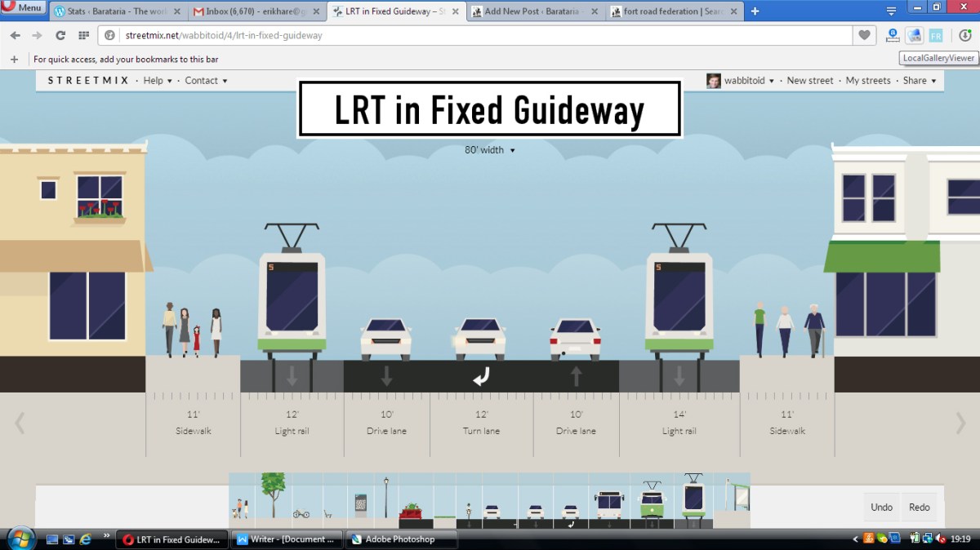Select the green streetcar segment in palette
The image size is (980, 550).
[x=652, y=501]
